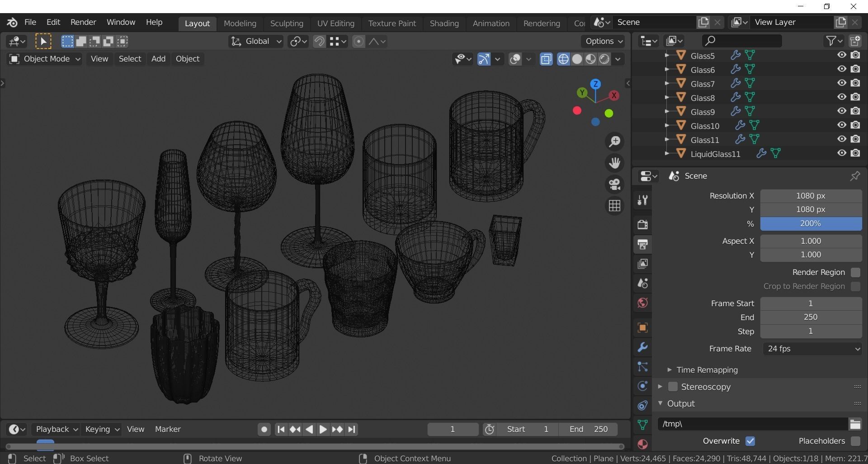
Task: Open the Object Constraint properties tab
Action: pyautogui.click(x=642, y=405)
